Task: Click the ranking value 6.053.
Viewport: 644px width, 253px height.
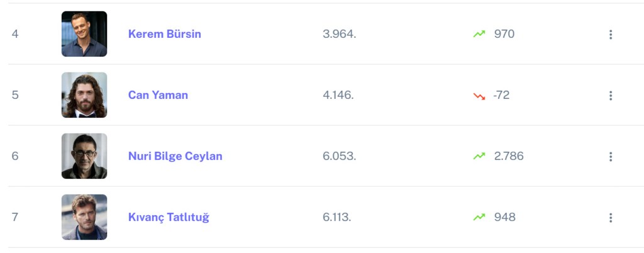Action: click(x=339, y=156)
